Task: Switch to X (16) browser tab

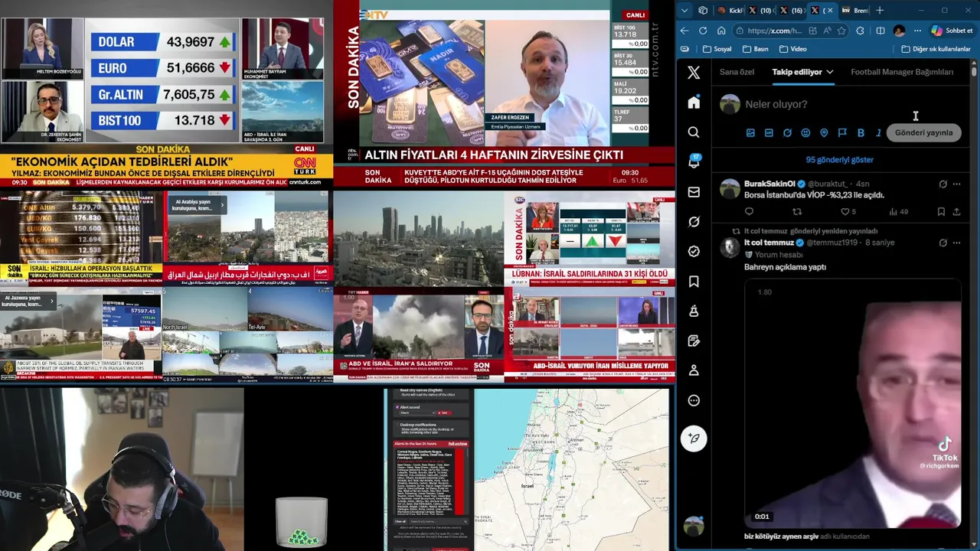Action: tap(792, 10)
